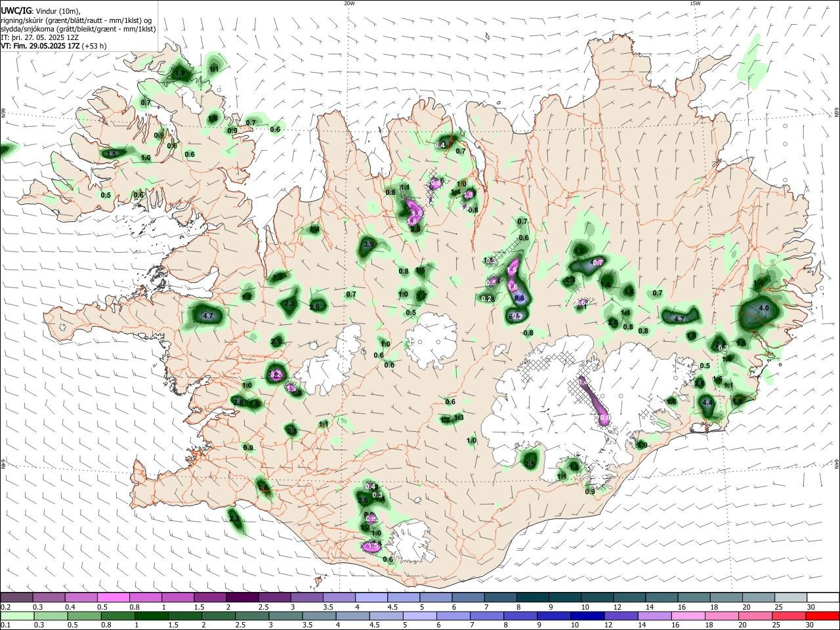The width and height of the screenshot is (840, 630).
Task: Click the dusky mauve snow swatch at 0.2
Action: [x=16, y=598]
